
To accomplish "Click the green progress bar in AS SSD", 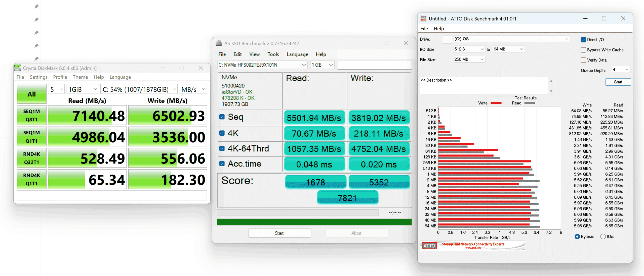I will [314, 222].
